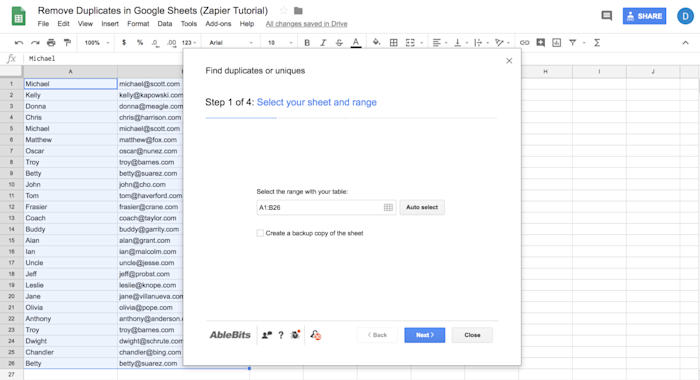Open merge cells dropdown arrow
Viewport: 700px width, 380px height.
tap(421, 43)
